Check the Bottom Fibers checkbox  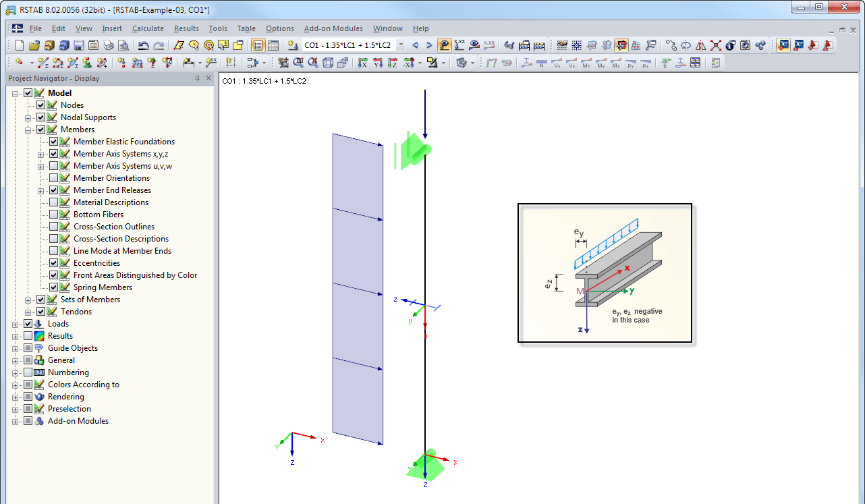(x=53, y=215)
